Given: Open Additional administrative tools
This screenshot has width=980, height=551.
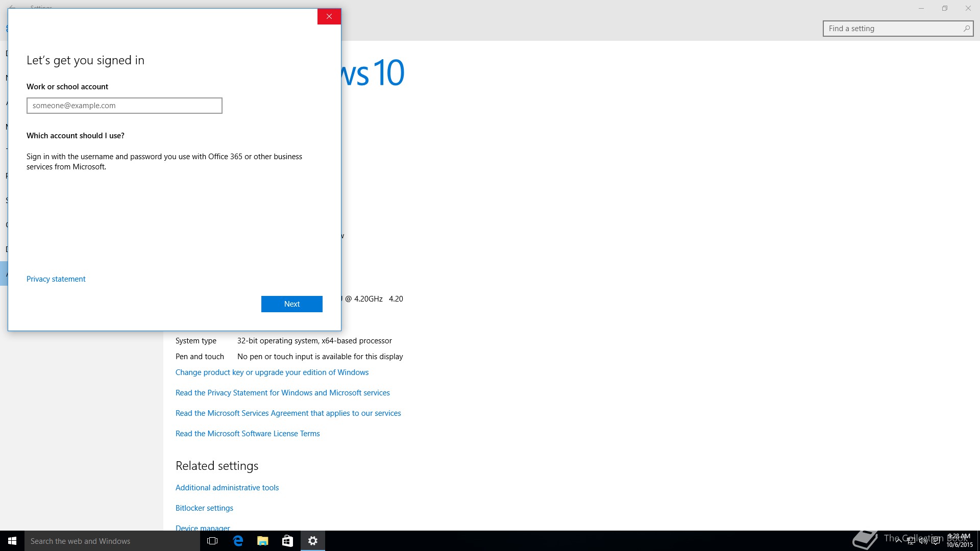Looking at the screenshot, I should point(227,488).
